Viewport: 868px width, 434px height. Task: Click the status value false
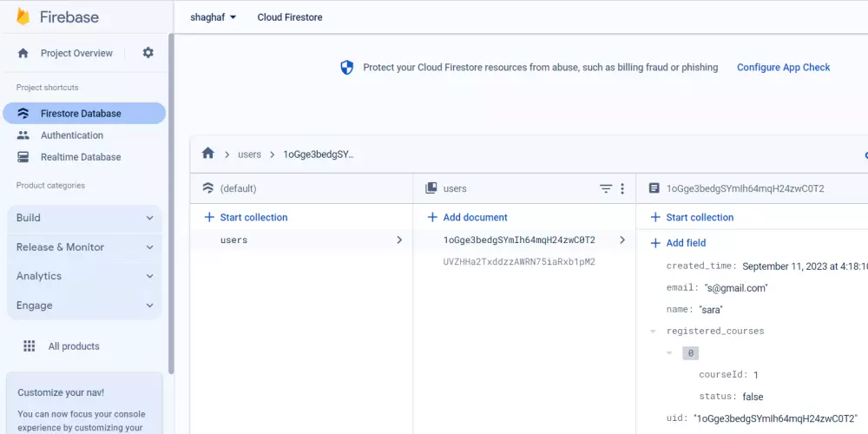click(x=753, y=397)
